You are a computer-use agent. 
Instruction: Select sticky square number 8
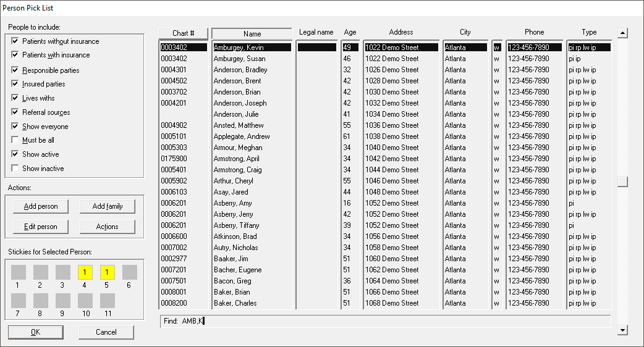[x=41, y=301]
